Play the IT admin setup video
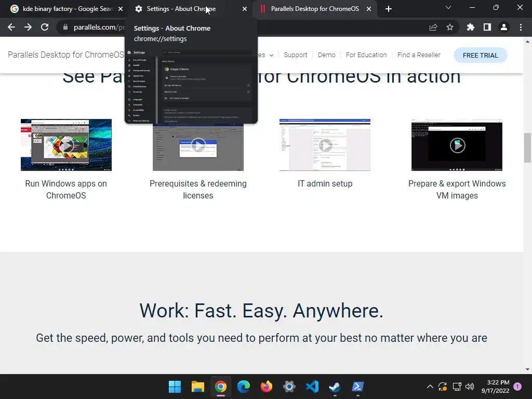Viewport: 532px width, 399px height. (x=325, y=145)
